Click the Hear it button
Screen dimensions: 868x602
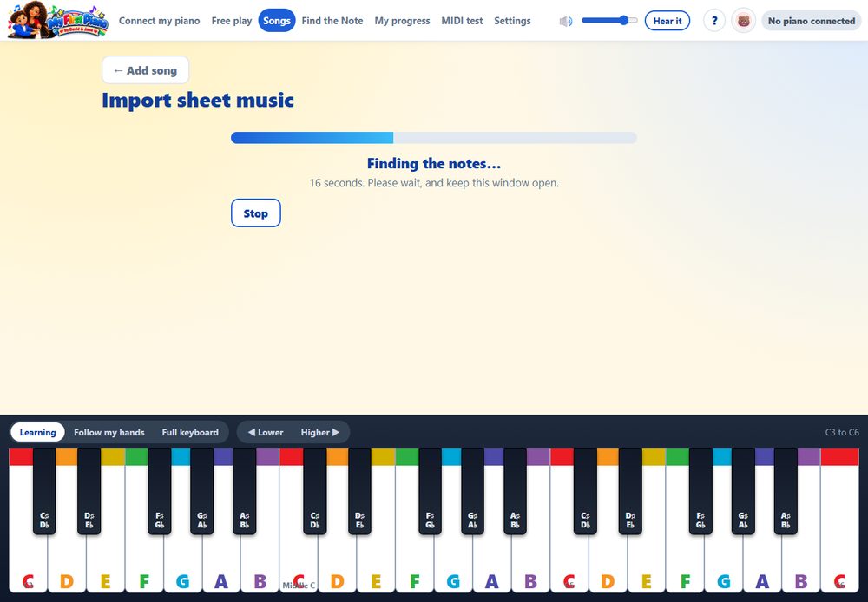click(x=667, y=21)
